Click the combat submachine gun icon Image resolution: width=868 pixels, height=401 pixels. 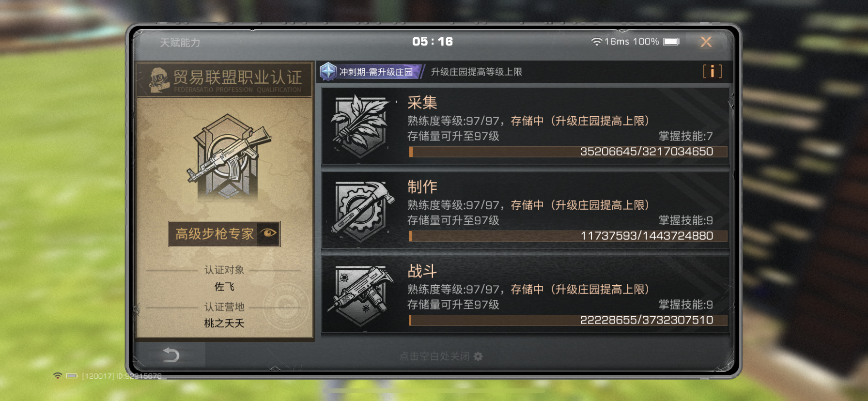coord(360,295)
